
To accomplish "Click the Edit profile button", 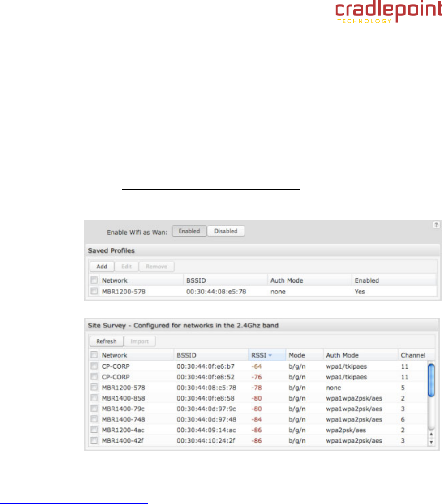I will pyautogui.click(x=127, y=267).
